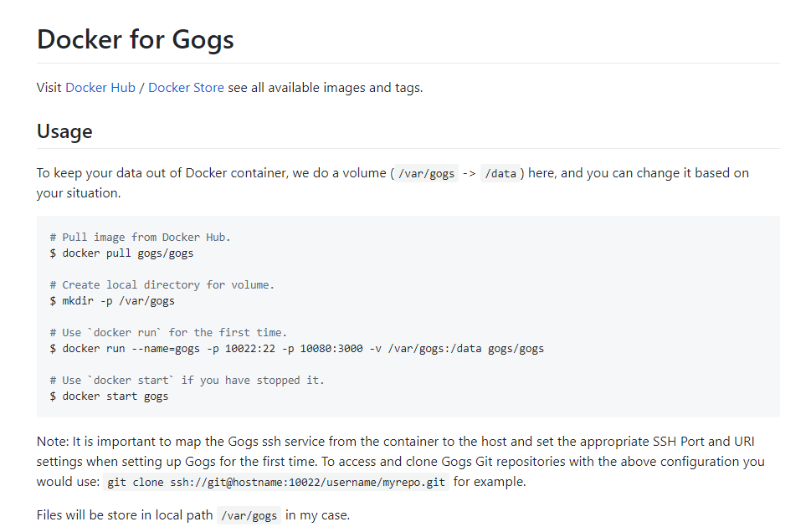Click the comment about docker start if stopped

point(187,380)
